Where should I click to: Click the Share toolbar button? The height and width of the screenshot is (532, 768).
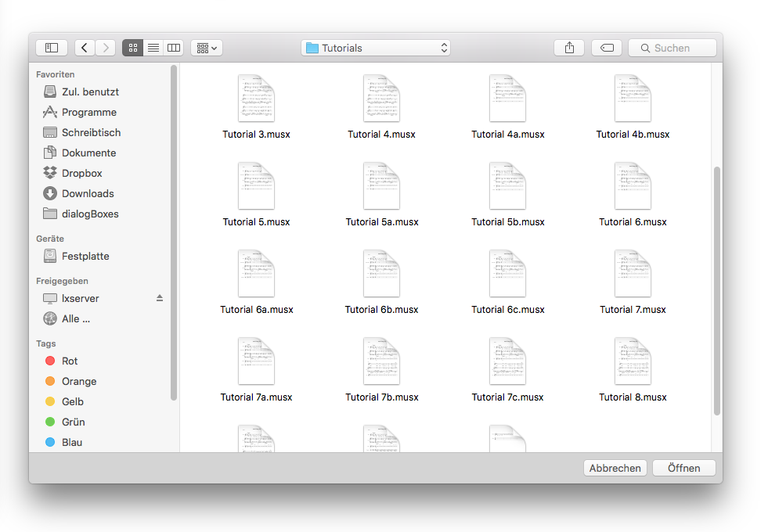point(569,48)
